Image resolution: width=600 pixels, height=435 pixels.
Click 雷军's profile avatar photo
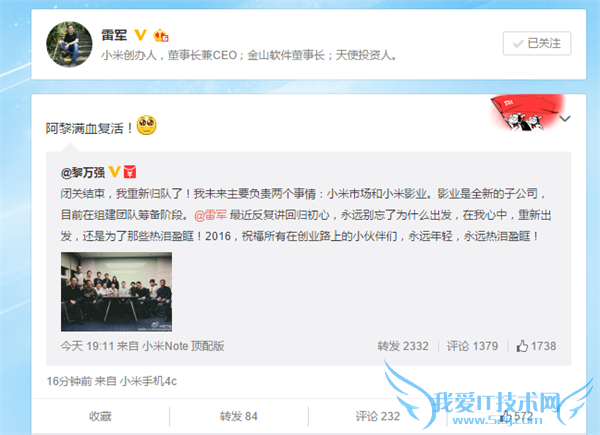[69, 44]
